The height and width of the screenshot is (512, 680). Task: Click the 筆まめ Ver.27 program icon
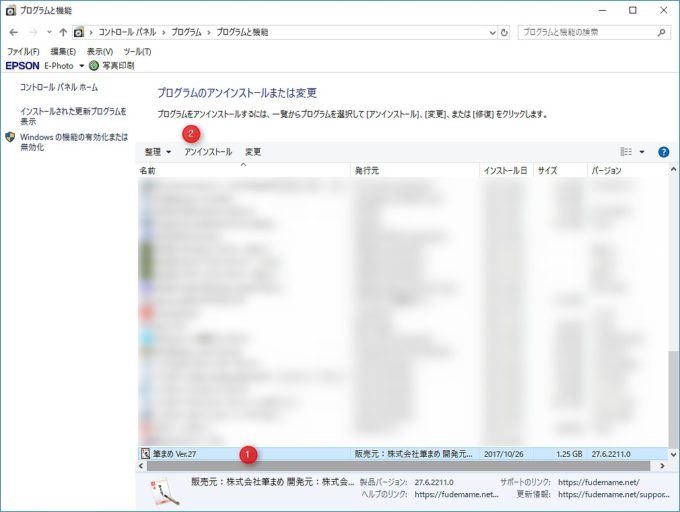tap(145, 454)
